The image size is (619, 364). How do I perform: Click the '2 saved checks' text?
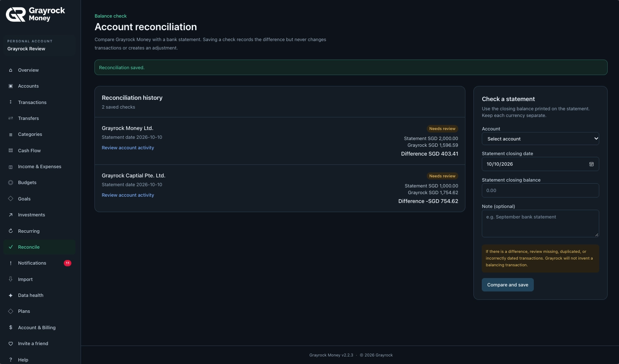[x=118, y=107]
